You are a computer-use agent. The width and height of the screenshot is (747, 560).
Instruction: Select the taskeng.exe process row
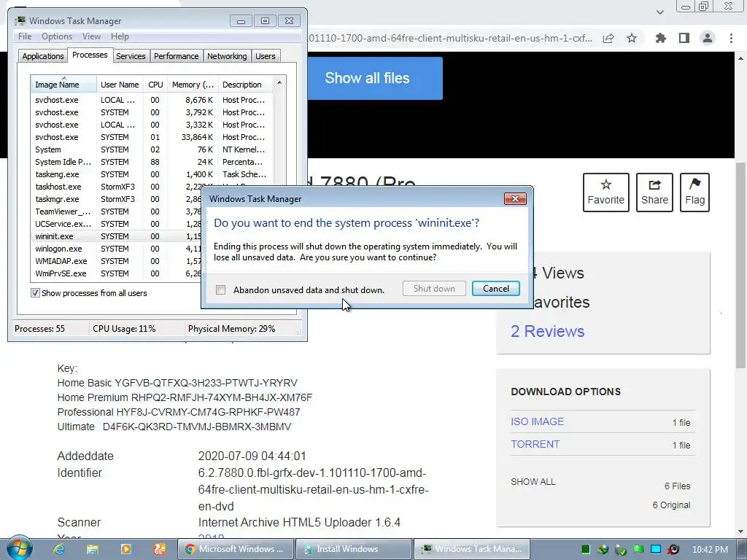point(152,174)
